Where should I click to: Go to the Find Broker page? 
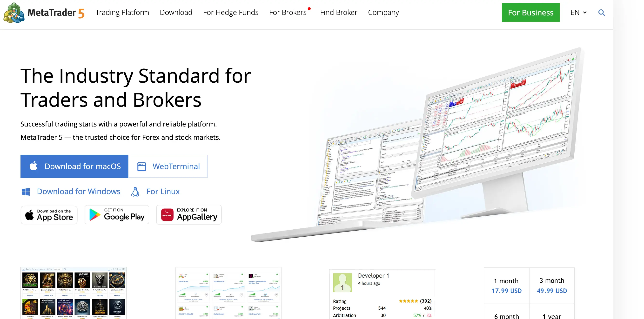pos(339,13)
